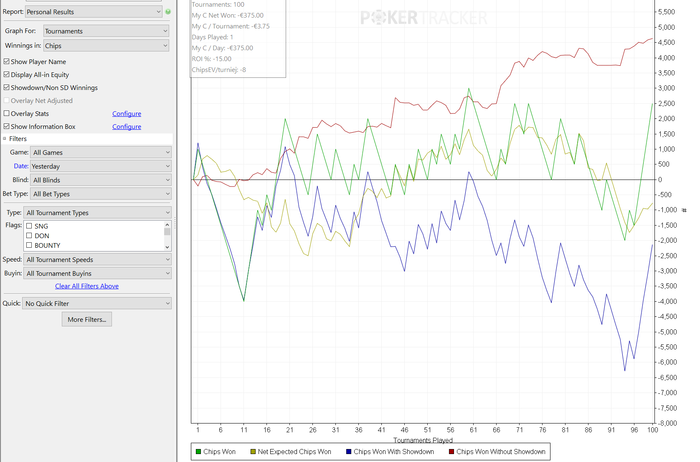Viewport: 700px width, 462px height.
Task: Click the yellow Net Expected Chips Won swatch
Action: tap(253, 452)
